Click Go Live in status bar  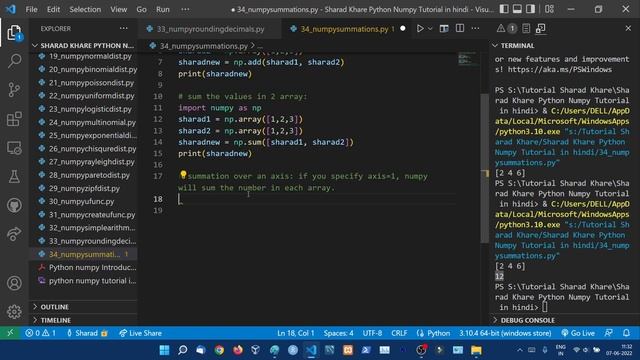click(578, 333)
